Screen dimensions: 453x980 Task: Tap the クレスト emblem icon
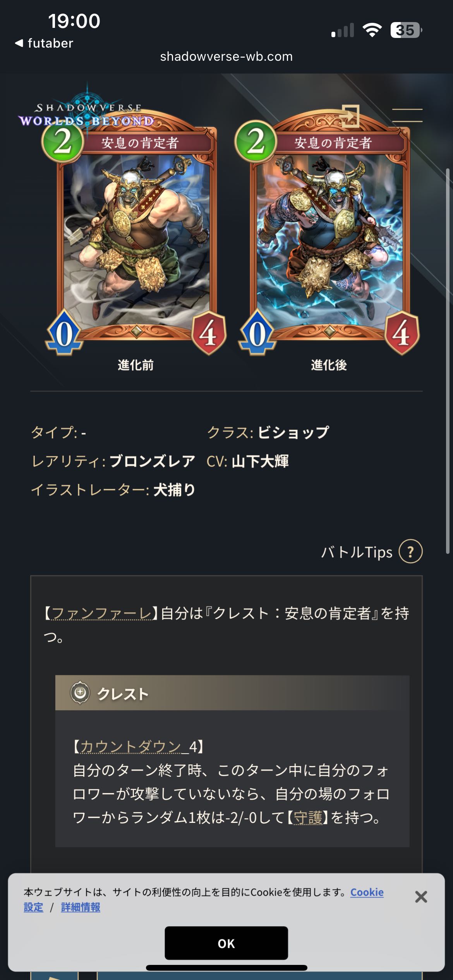tap(80, 692)
